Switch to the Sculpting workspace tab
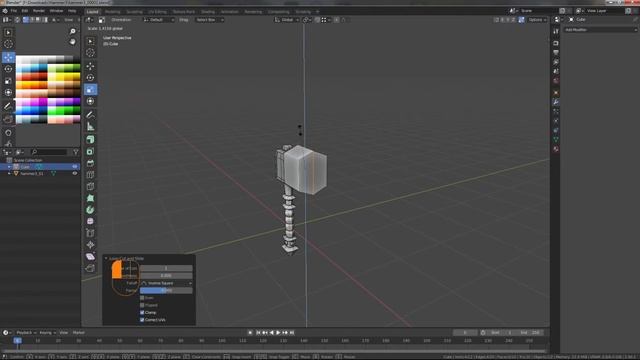 click(134, 11)
